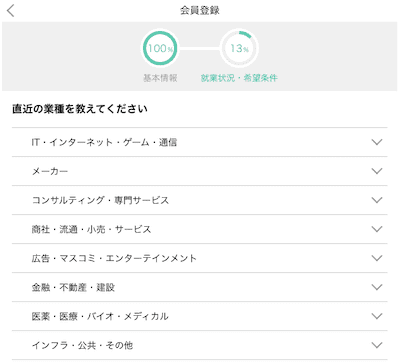400x362 pixels.
Task: Expand chevron for 商社・流通・小売・サービス
Action: click(x=377, y=229)
